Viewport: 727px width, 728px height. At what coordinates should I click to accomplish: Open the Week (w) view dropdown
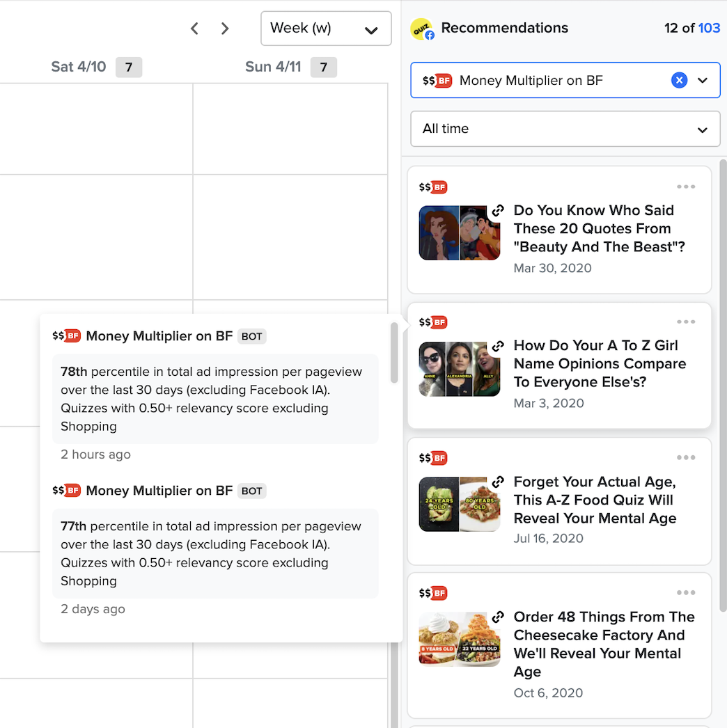(x=326, y=29)
